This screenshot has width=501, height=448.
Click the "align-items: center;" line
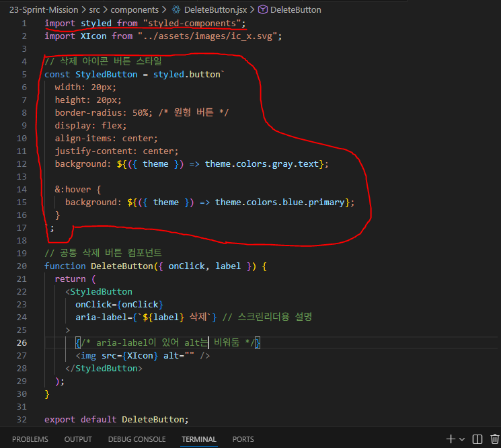pos(106,139)
